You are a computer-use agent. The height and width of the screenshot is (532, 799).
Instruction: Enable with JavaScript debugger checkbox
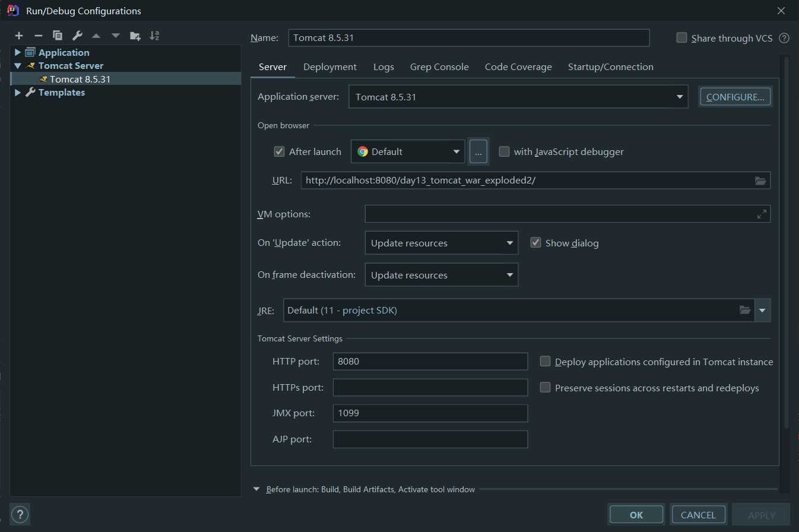(504, 151)
